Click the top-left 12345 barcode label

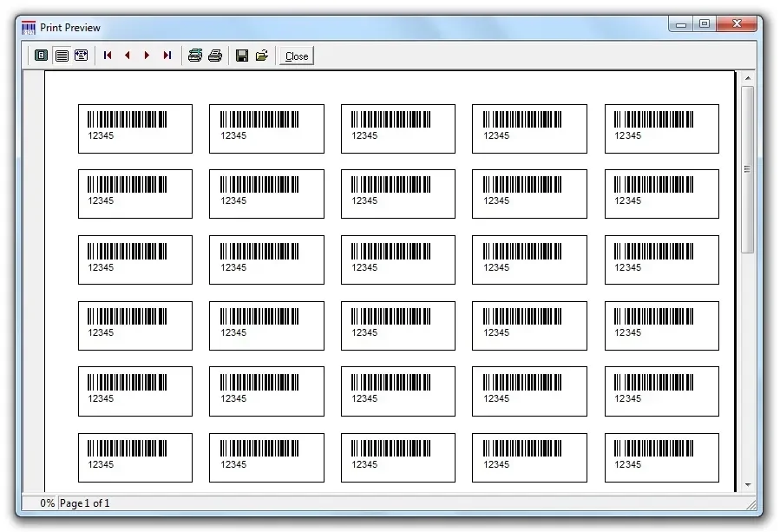click(x=134, y=128)
